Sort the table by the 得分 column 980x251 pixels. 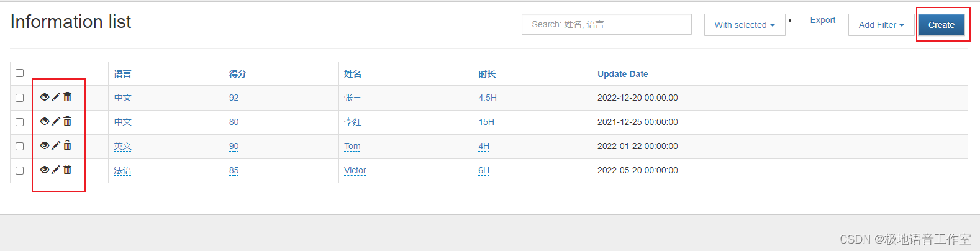pyautogui.click(x=237, y=74)
